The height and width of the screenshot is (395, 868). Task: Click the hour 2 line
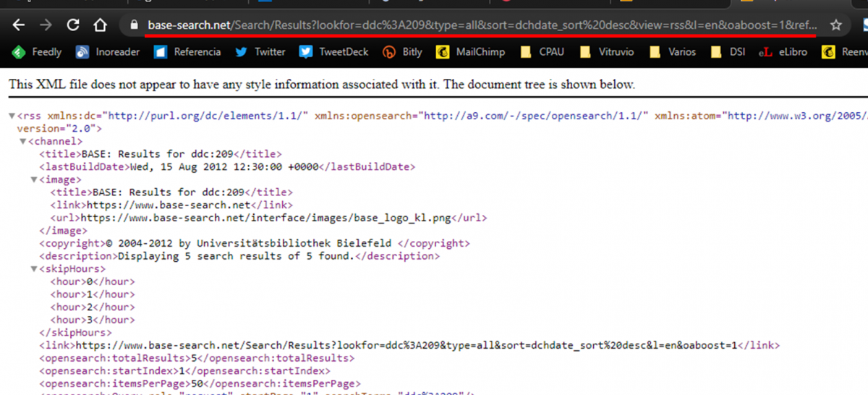coord(93,307)
